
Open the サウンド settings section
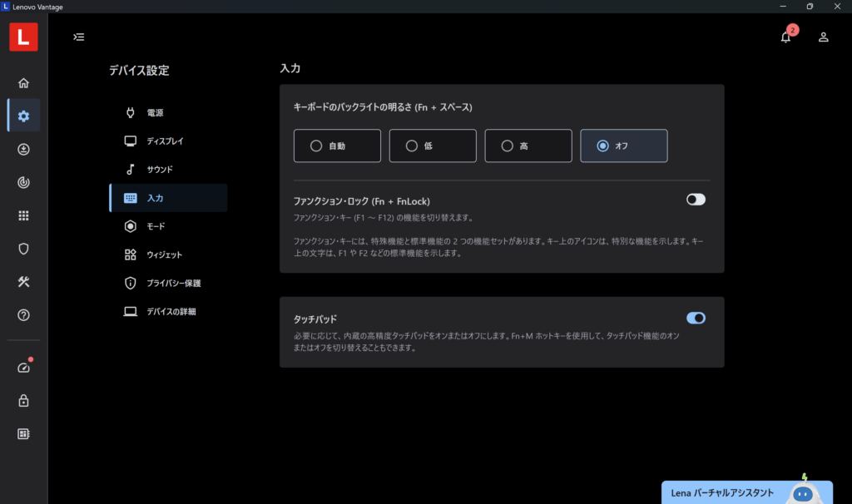(160, 170)
